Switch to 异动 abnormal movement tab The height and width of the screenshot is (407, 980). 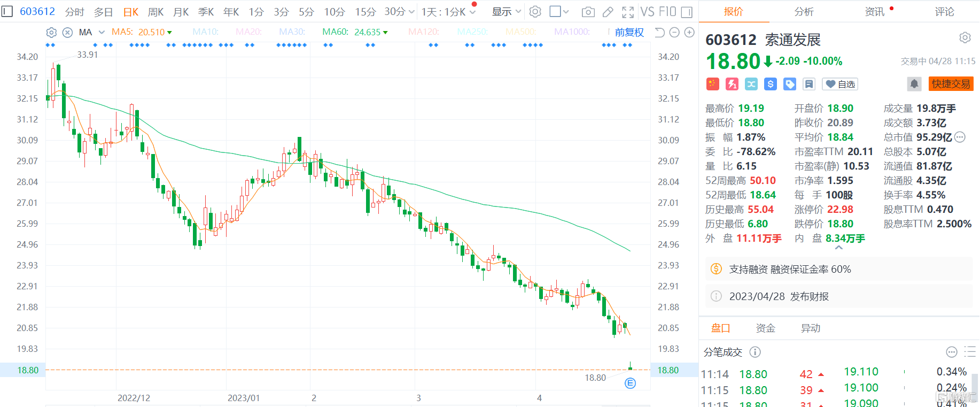coord(810,328)
